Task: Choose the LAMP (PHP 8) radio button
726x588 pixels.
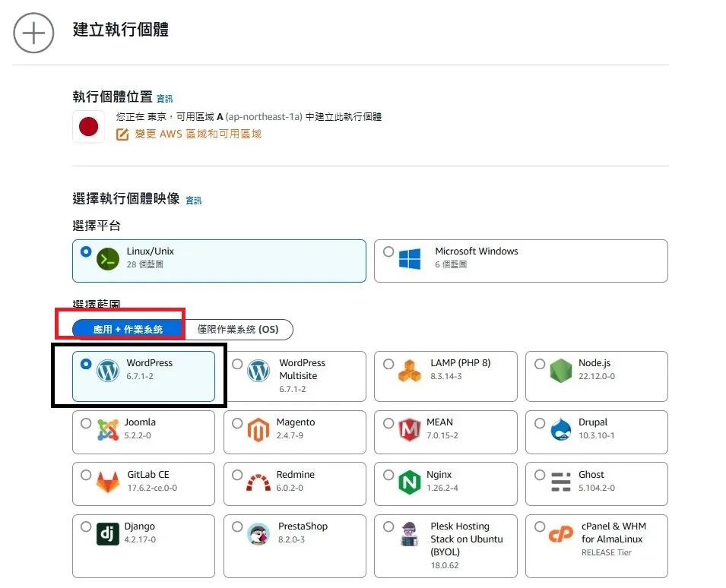Action: click(x=388, y=364)
